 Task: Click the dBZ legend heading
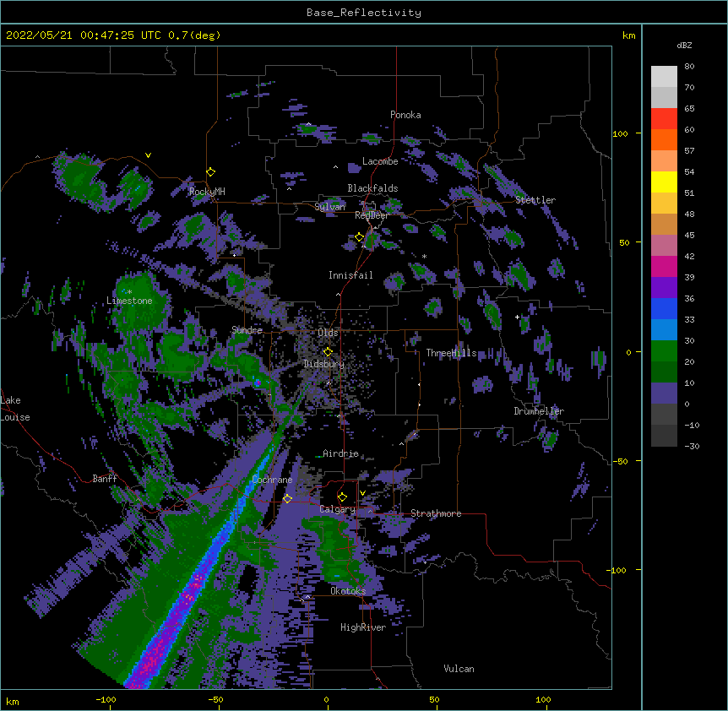click(x=684, y=46)
